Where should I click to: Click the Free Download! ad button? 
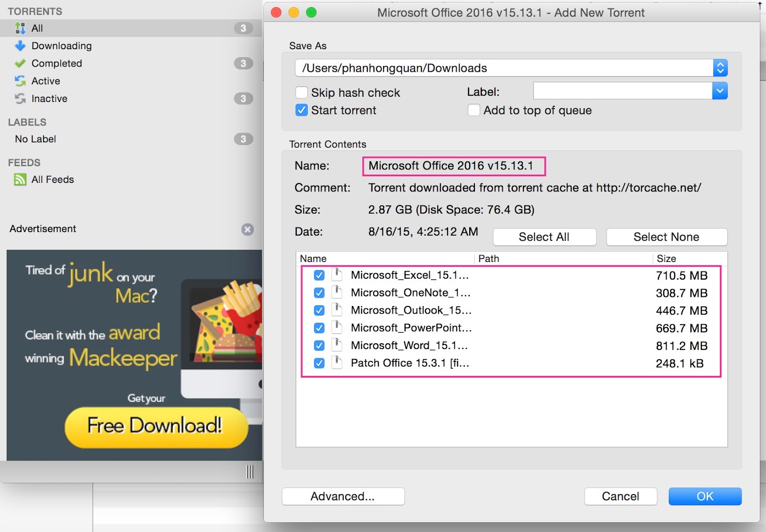(156, 427)
